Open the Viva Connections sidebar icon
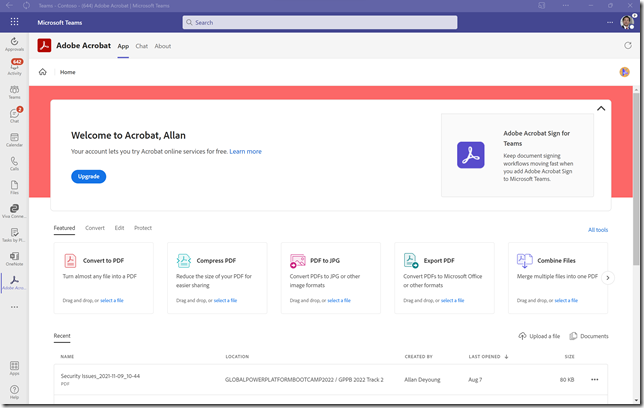 [14, 211]
